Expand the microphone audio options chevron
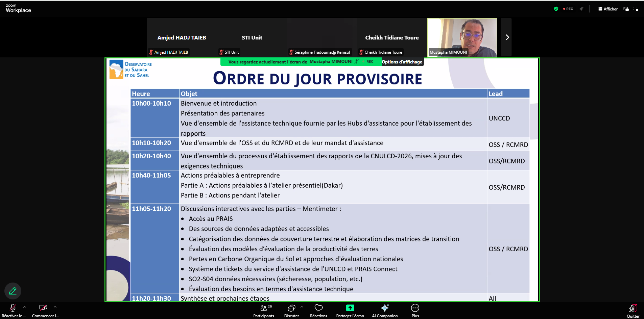The width and height of the screenshot is (644, 319). (x=25, y=308)
